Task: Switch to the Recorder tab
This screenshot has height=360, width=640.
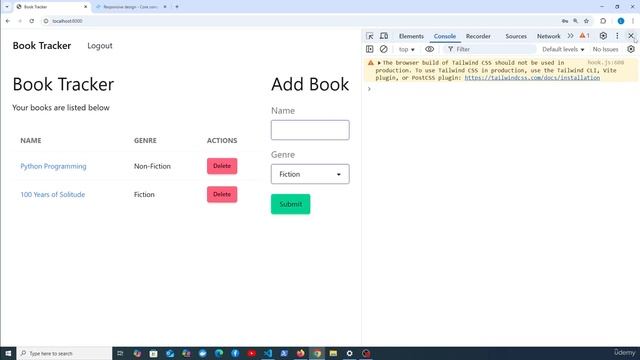Action: pos(478,36)
